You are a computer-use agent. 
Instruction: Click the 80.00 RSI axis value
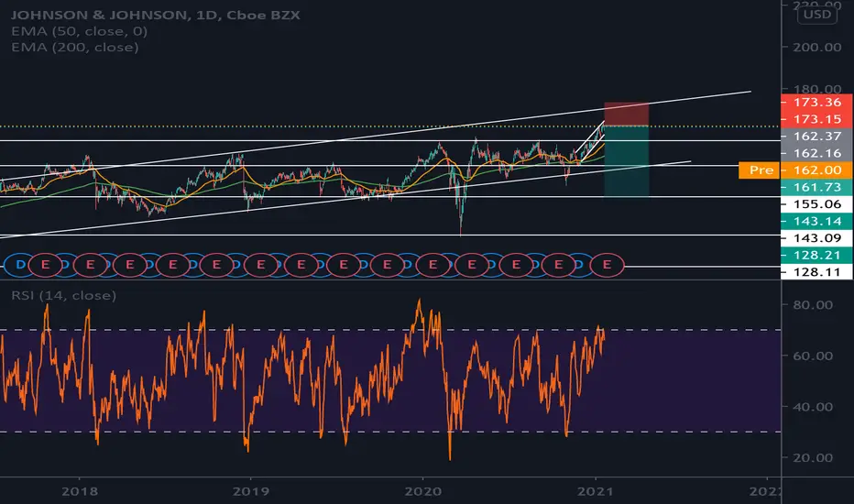813,304
